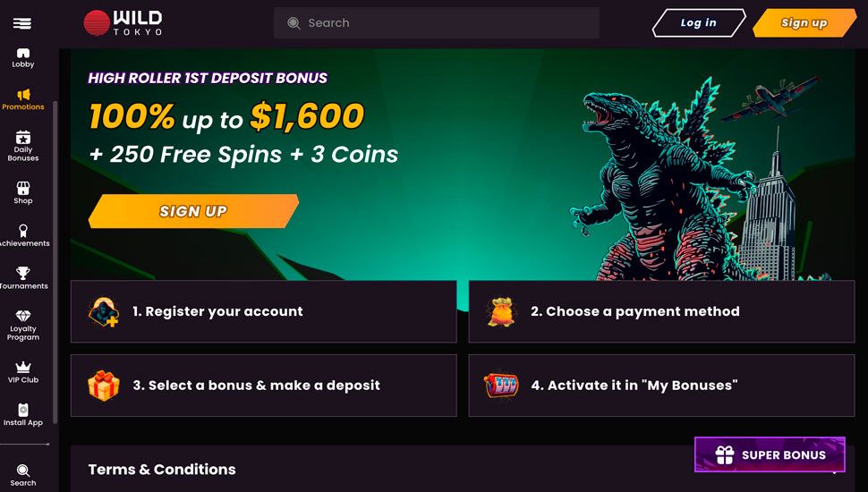Open Loyalty Program diamond icon
Image resolution: width=868 pixels, height=492 pixels.
click(x=23, y=317)
